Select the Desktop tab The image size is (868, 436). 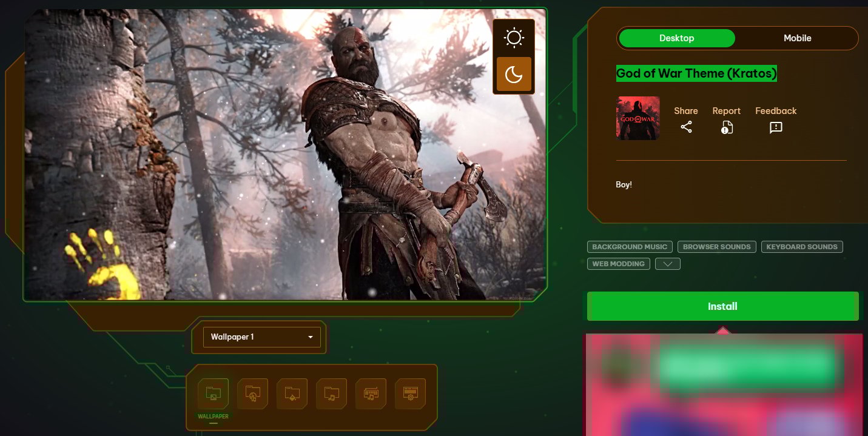click(x=676, y=38)
